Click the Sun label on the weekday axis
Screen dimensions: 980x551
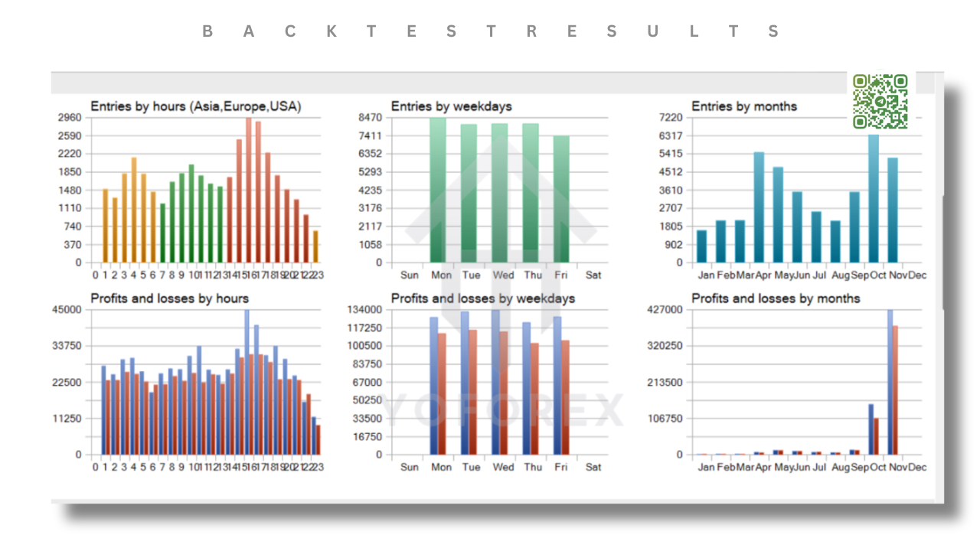tap(410, 275)
